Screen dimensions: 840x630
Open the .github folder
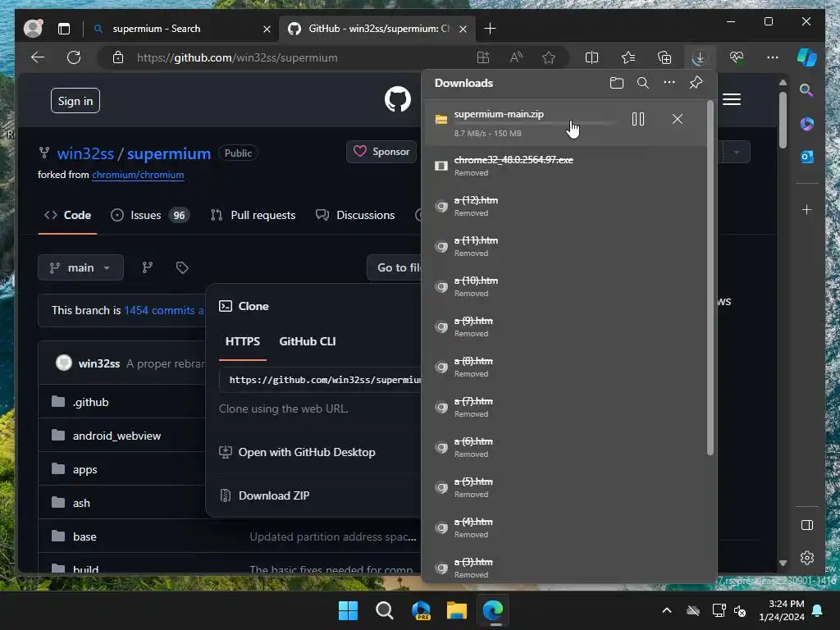pos(90,402)
